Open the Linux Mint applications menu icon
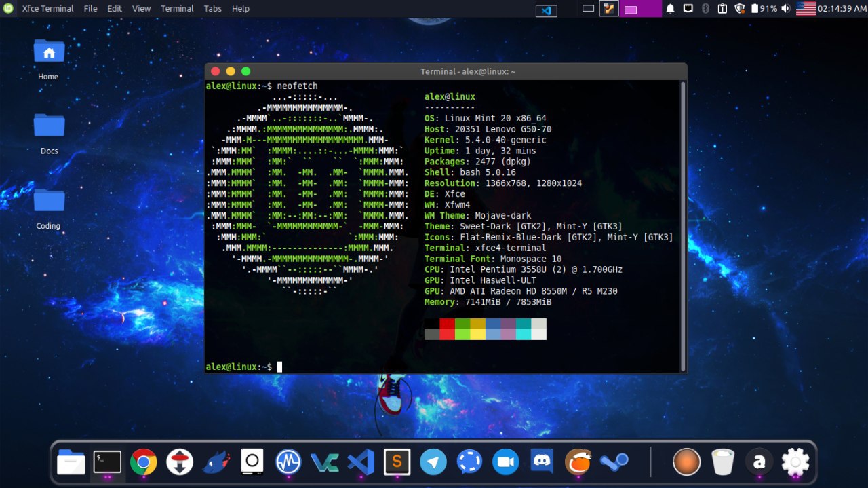 (7, 8)
